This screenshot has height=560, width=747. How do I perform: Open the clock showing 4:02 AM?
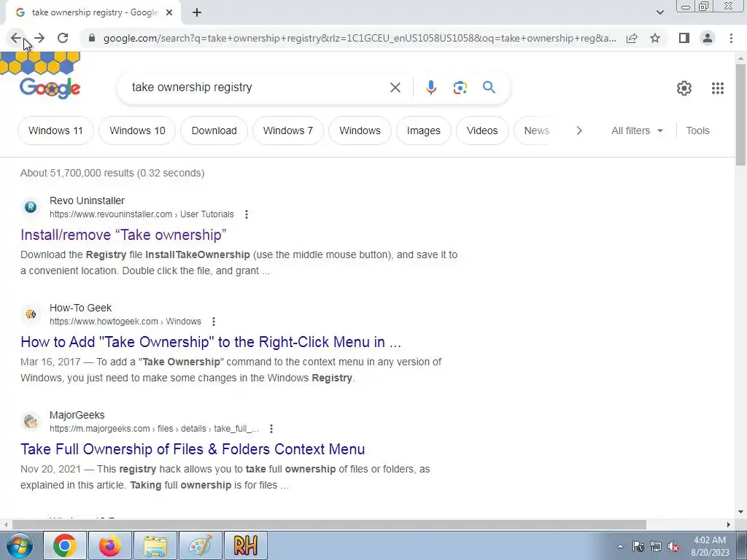(x=710, y=546)
